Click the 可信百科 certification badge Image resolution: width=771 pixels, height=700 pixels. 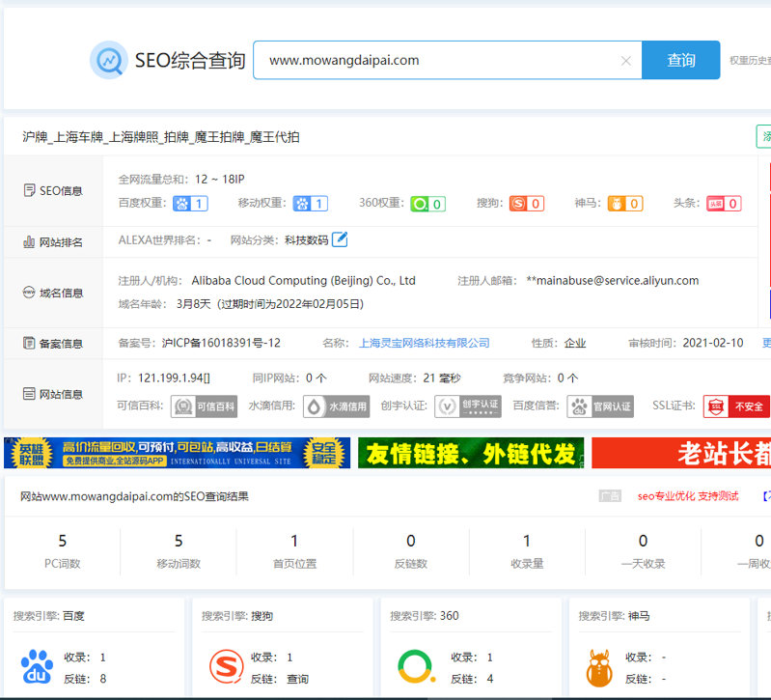204,406
